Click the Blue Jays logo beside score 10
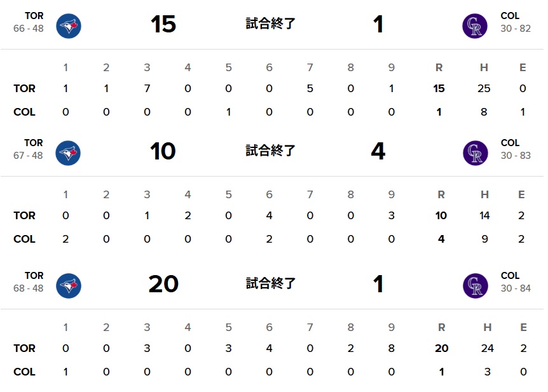Screen dimensions: 548x392 tap(69, 153)
